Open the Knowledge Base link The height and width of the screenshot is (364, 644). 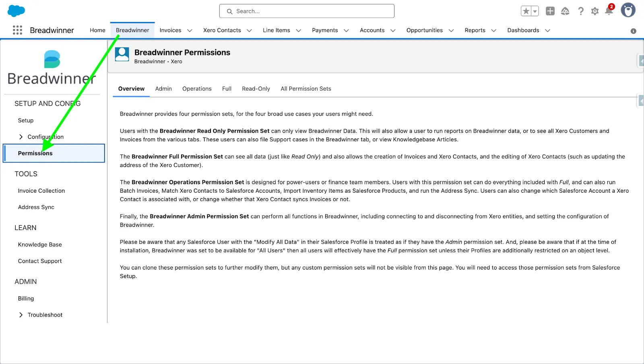pos(40,245)
